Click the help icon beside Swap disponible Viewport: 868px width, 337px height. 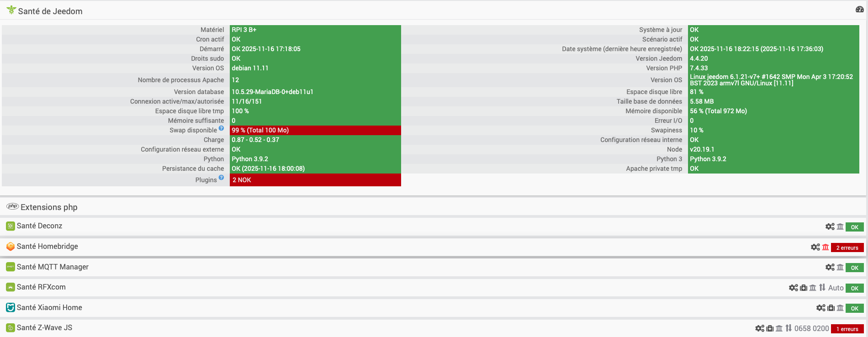click(221, 128)
